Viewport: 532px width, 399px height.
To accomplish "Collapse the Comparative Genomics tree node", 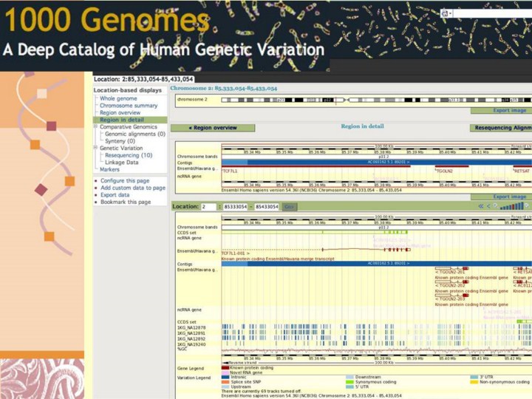I will (x=96, y=127).
